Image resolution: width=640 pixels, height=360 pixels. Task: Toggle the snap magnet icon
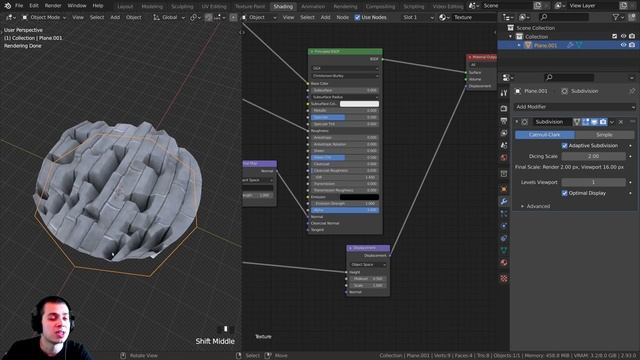(209, 18)
